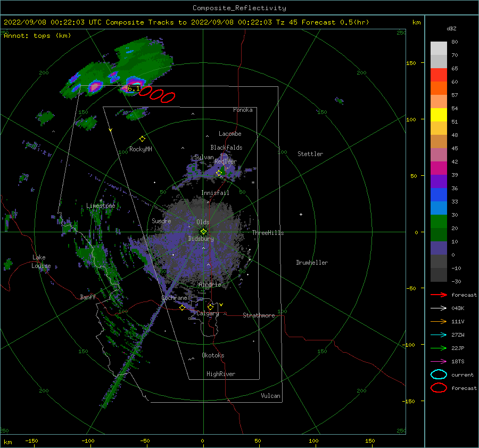Viewport: 479px width, 448px height.
Task: Click the Stettler town label
Action: click(x=310, y=154)
